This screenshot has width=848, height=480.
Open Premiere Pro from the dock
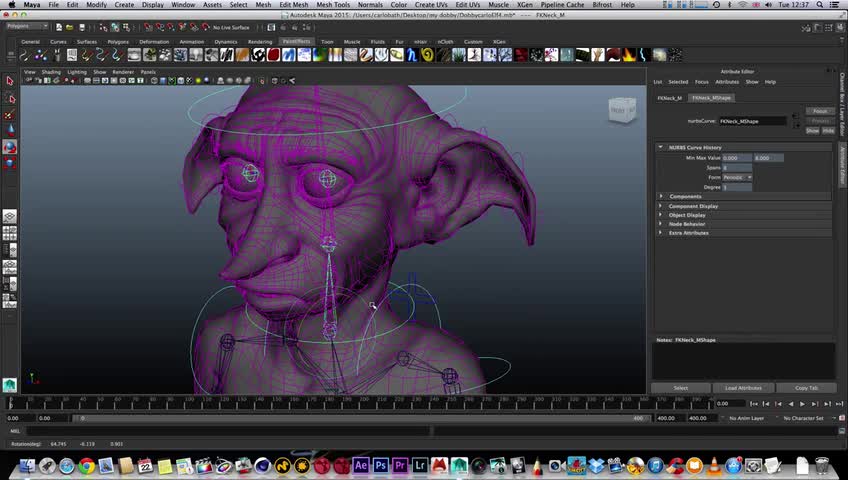click(400, 465)
